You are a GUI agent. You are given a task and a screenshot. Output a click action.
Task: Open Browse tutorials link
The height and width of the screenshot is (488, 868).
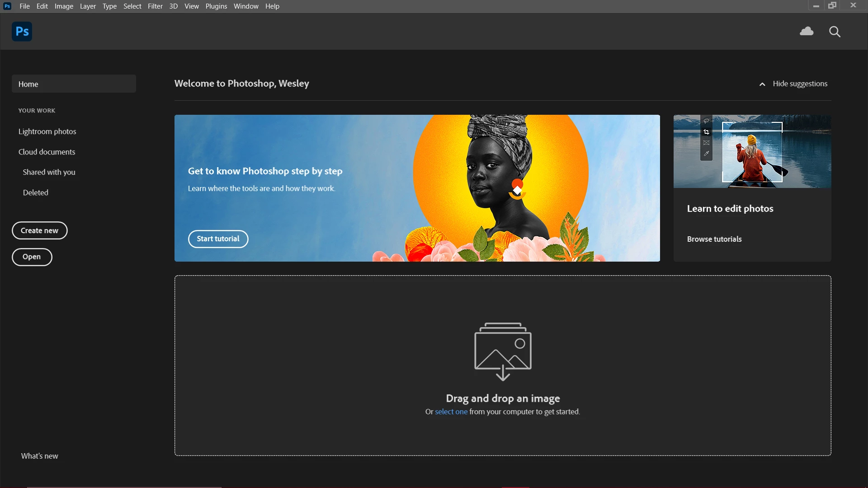pos(714,239)
